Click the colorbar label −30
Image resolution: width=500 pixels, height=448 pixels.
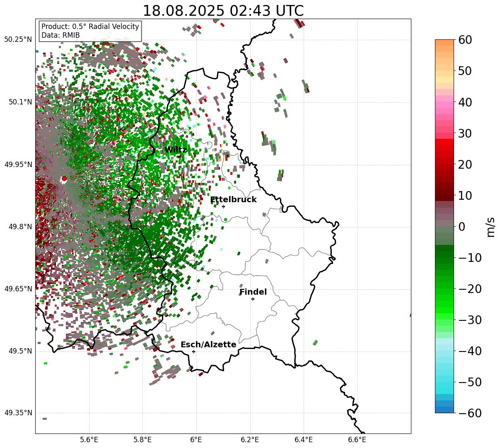coord(470,320)
